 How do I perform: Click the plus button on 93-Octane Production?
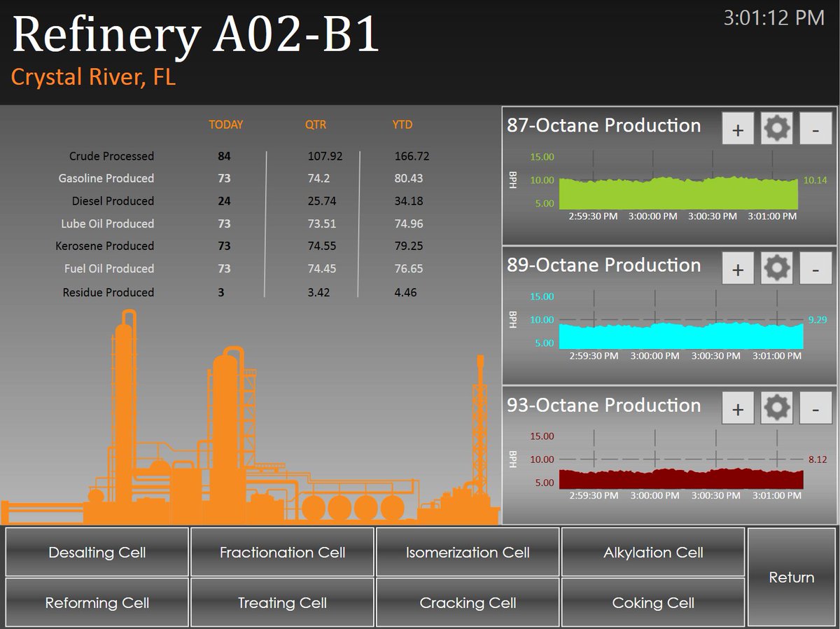tap(737, 408)
